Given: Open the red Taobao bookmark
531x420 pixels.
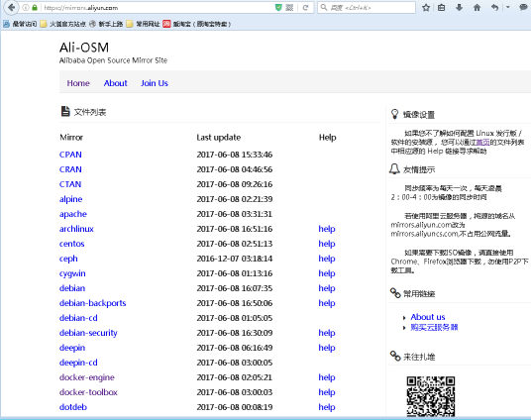Looking at the screenshot, I should 197,24.
